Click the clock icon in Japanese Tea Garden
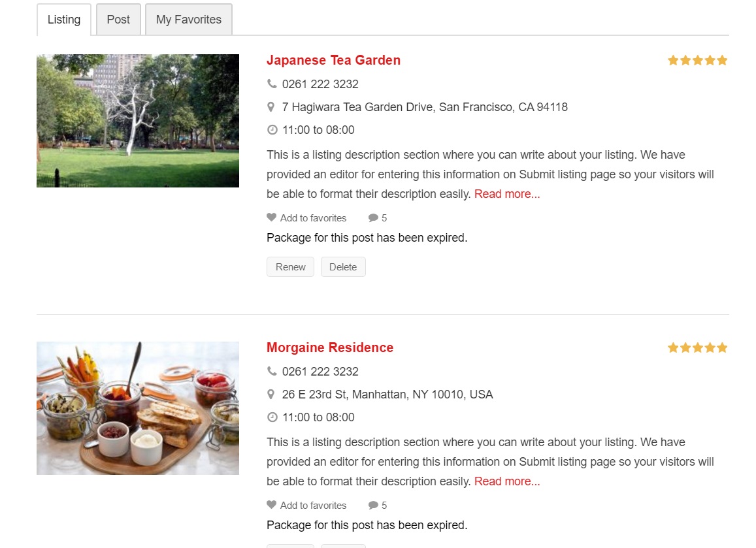This screenshot has height=548, width=756. point(272,129)
